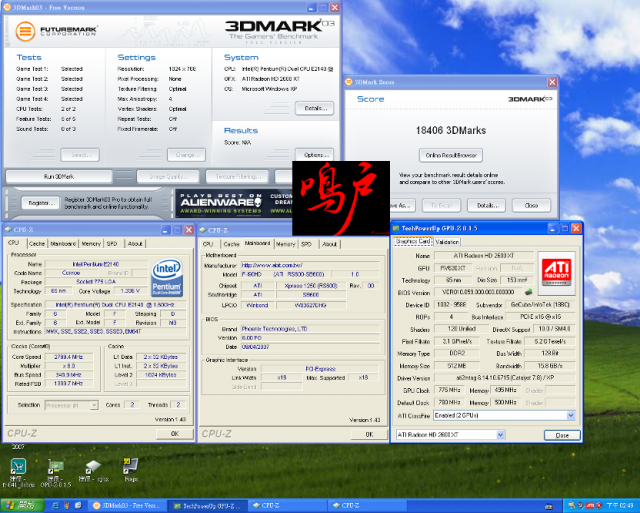
Task: Click the red shield tray icon
Action: 599,506
